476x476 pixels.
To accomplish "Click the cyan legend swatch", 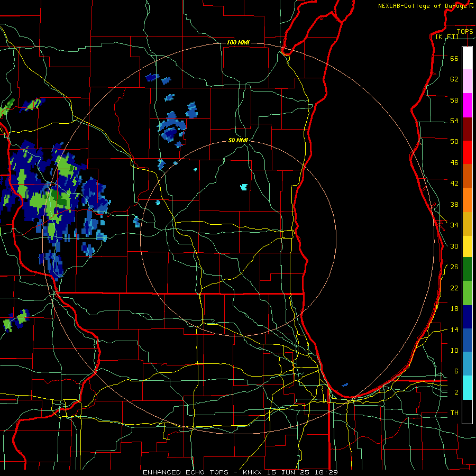I will [x=467, y=388].
